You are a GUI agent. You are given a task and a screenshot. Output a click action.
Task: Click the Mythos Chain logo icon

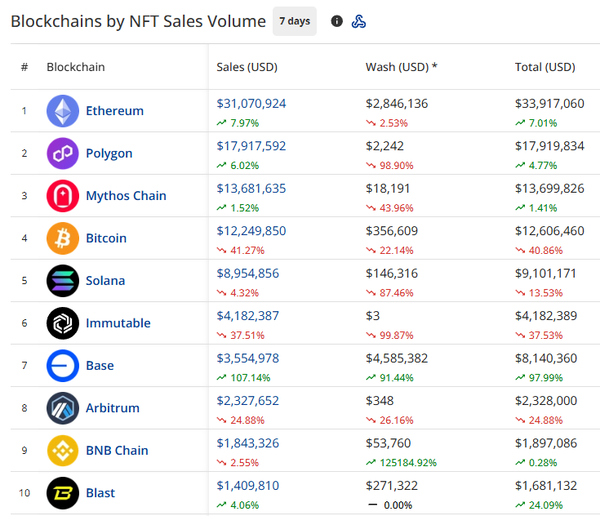(x=62, y=196)
